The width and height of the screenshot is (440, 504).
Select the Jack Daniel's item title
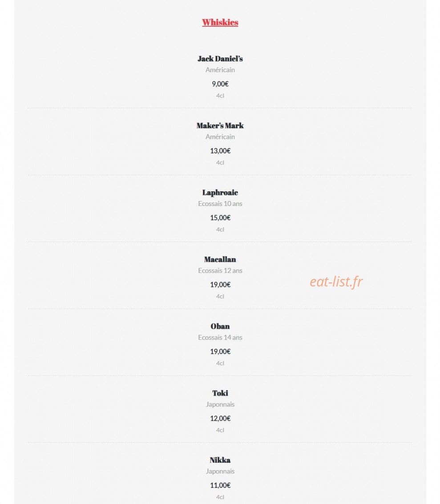click(220, 59)
